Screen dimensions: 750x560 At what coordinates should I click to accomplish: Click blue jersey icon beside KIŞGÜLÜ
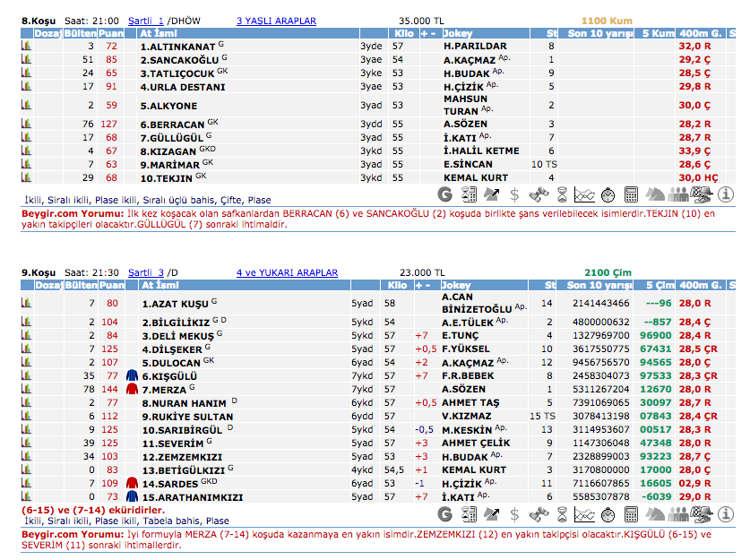[133, 376]
